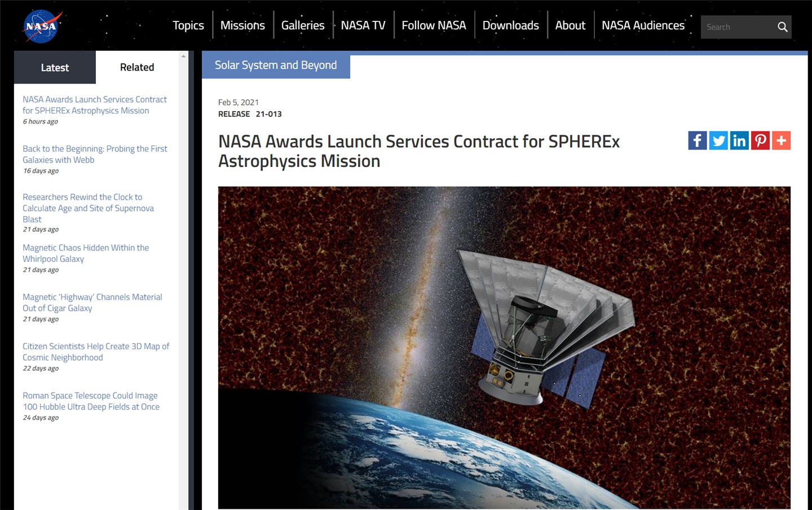Click the SPHEREx spacecraft illustration
812x510 pixels.
tap(504, 348)
